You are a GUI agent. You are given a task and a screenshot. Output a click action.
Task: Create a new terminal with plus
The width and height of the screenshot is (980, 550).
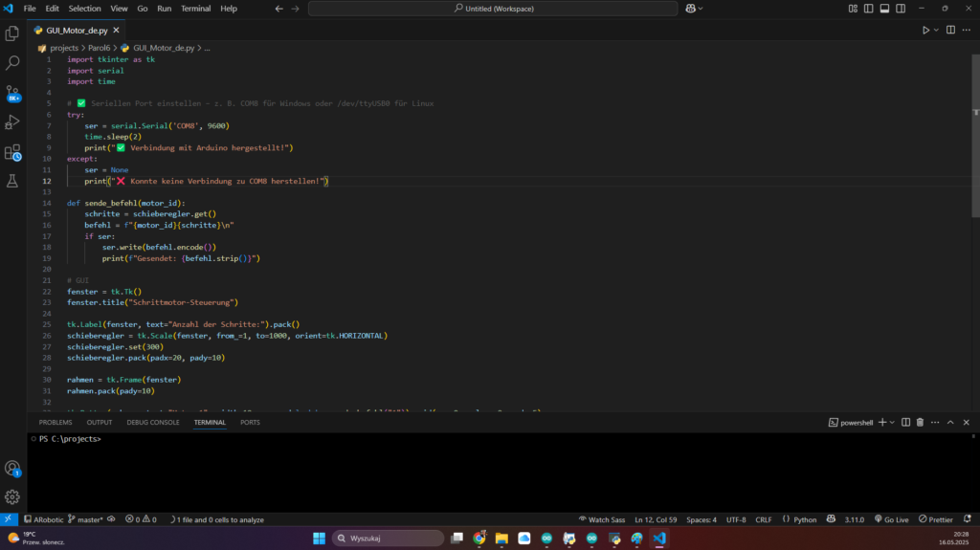(882, 423)
